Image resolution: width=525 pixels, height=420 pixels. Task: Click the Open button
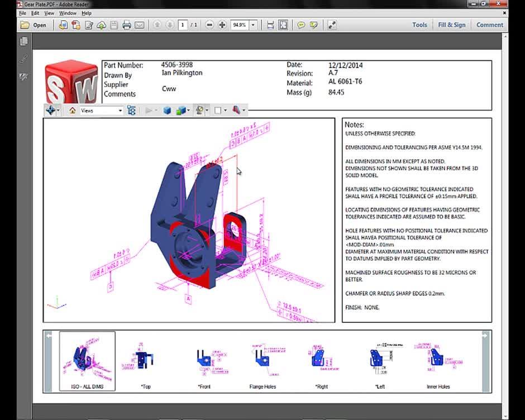pos(32,25)
